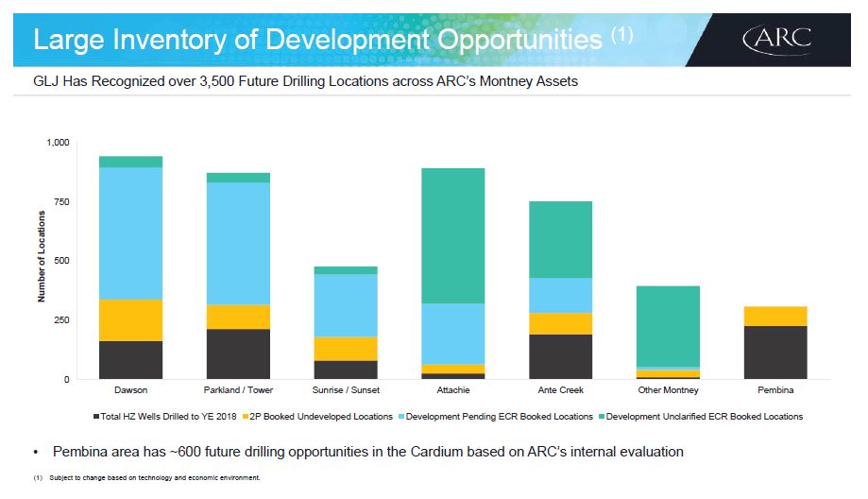Screen dimensions: 868x499
Task: Click the subtitle about GLJ recognizing 3,500 locations
Action: 306,81
